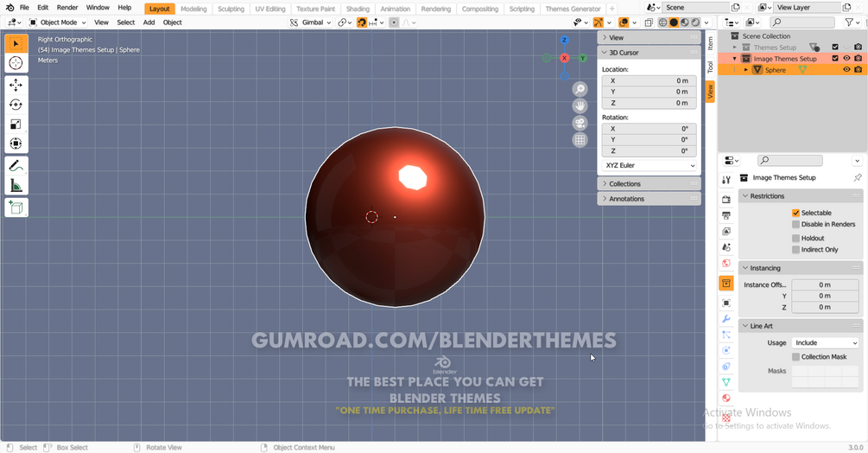Open the Object Data properties tab icon
This screenshot has width=868, height=453.
pyautogui.click(x=726, y=382)
